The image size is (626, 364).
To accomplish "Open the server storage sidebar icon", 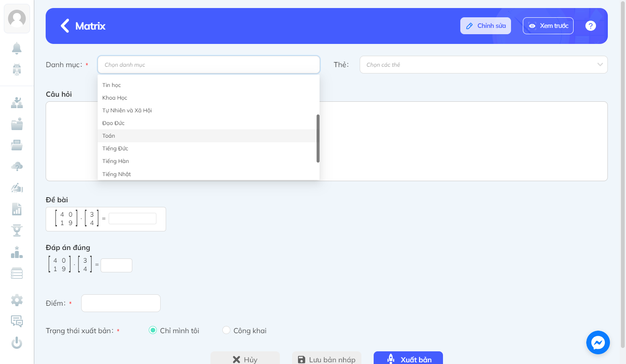I will (x=17, y=273).
